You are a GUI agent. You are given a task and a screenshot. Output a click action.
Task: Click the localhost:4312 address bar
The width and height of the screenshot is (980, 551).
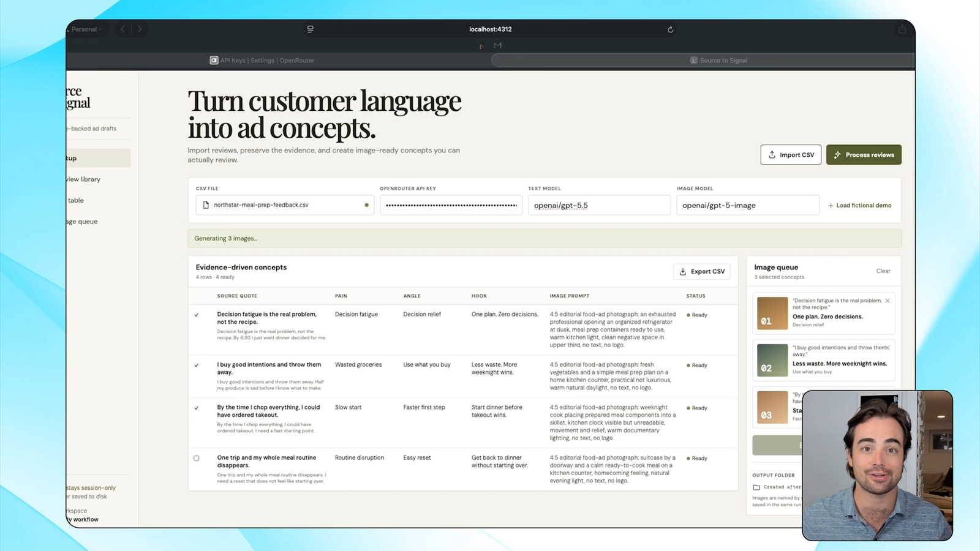coord(490,29)
